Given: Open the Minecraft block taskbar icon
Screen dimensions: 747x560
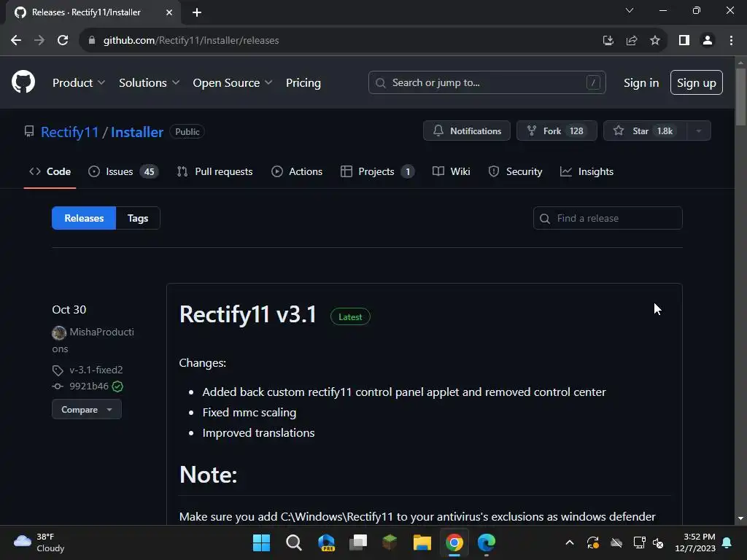Looking at the screenshot, I should (x=390, y=542).
